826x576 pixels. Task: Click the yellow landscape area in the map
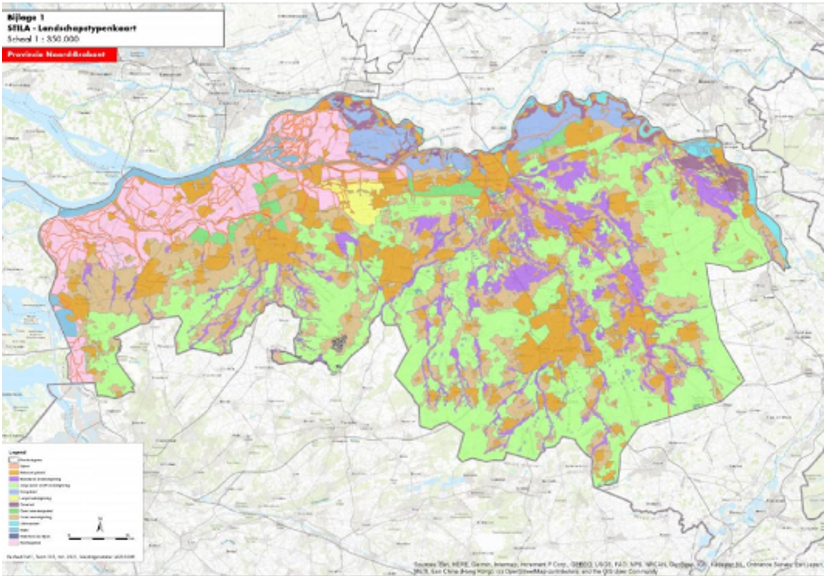click(x=358, y=204)
